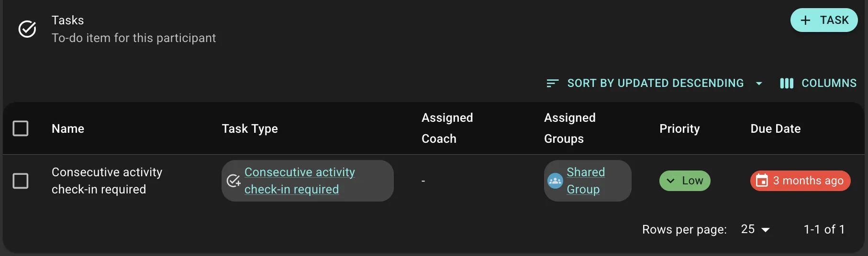Screen dimensions: 868x256
Task: Click the sort lines icon
Action: 552,83
